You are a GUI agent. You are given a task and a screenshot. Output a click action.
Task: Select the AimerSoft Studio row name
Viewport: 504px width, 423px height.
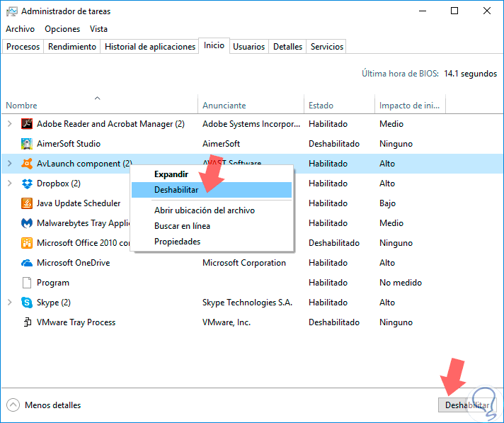point(69,144)
